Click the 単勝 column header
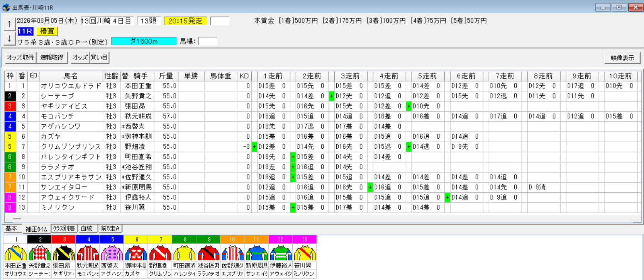The width and height of the screenshot is (644, 280). pyautogui.click(x=191, y=76)
